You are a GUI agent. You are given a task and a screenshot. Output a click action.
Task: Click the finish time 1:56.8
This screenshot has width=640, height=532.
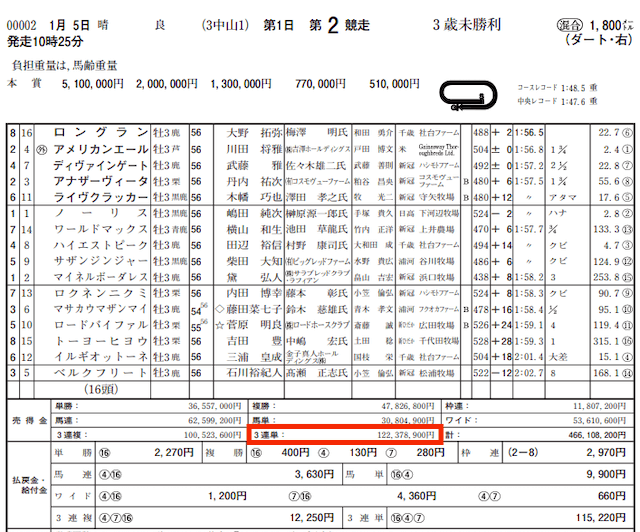(x=529, y=149)
